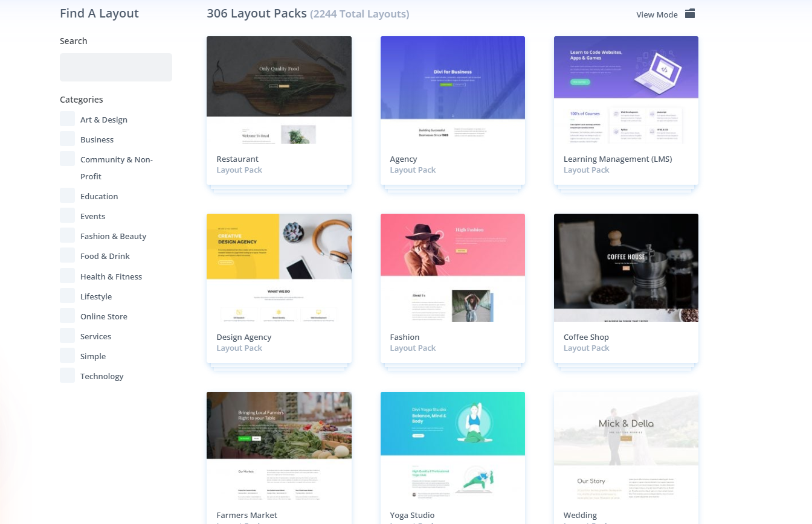
Task: Click the Learning Management (LMS) title
Action: click(x=617, y=159)
